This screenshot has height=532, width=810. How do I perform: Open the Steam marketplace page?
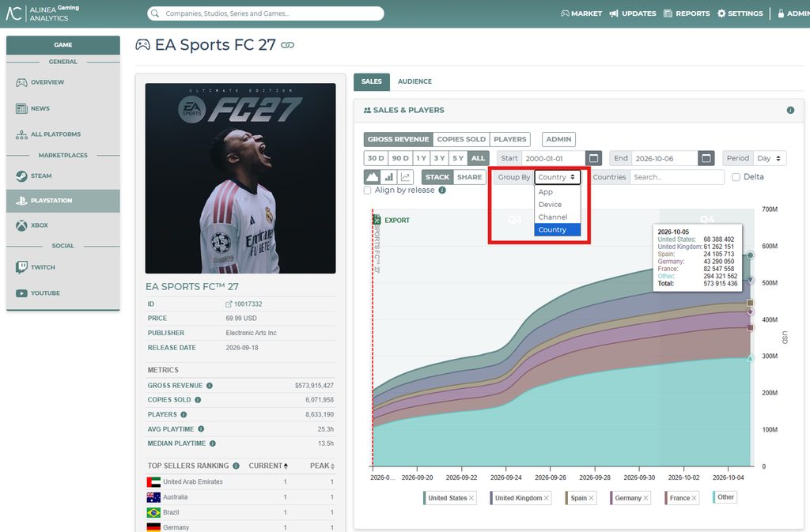(x=62, y=176)
